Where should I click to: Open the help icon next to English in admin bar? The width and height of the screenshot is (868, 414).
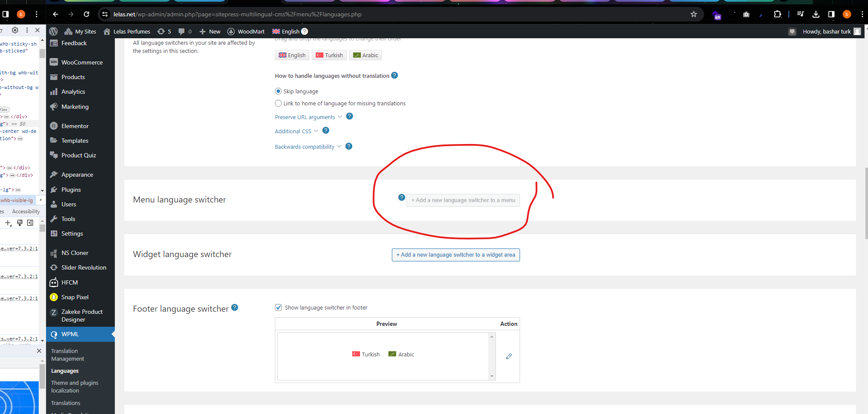pos(305,31)
